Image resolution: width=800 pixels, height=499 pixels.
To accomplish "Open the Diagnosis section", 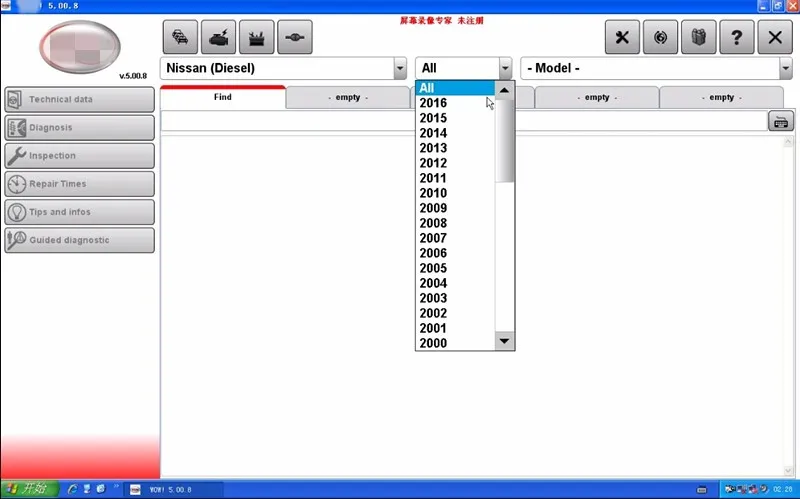I will pyautogui.click(x=80, y=128).
